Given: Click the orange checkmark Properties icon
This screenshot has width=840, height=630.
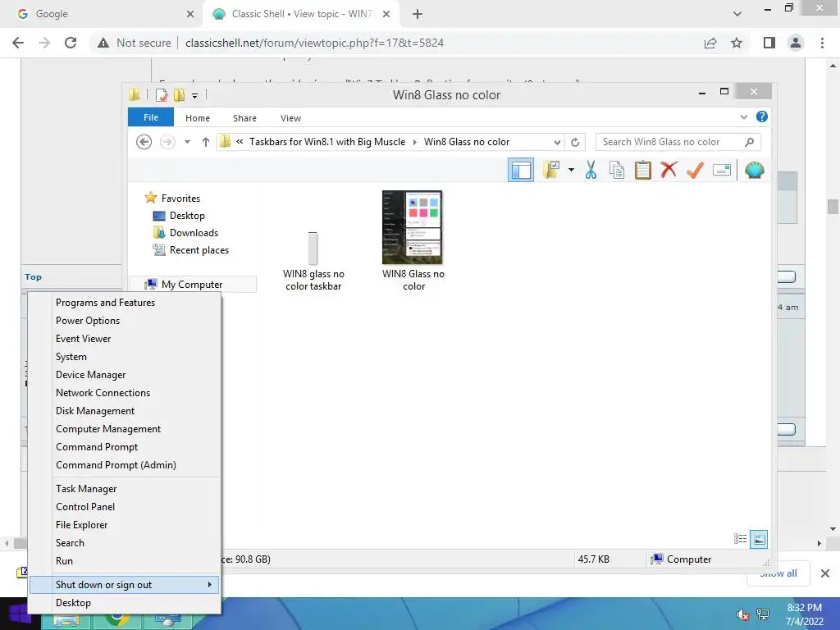Looking at the screenshot, I should (x=695, y=171).
